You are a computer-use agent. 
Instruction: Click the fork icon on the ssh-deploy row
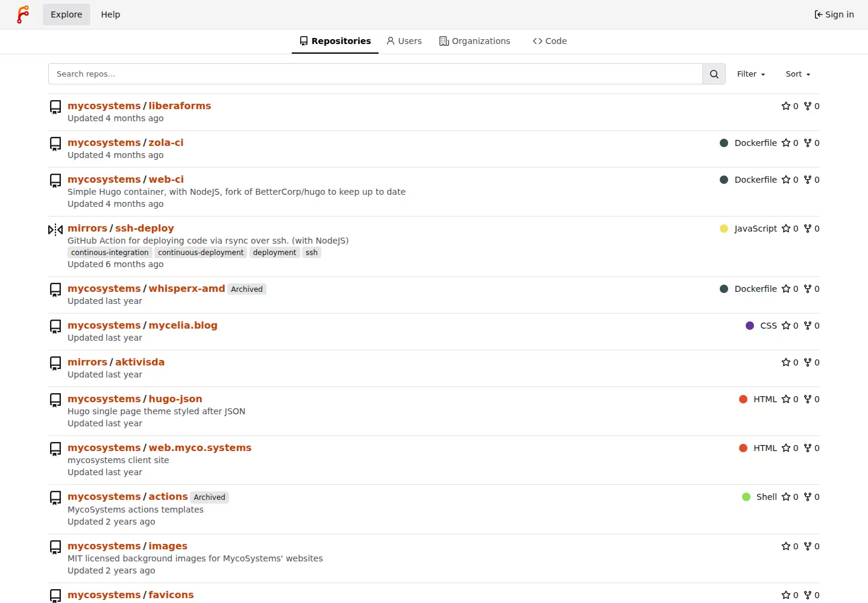pyautogui.click(x=808, y=229)
